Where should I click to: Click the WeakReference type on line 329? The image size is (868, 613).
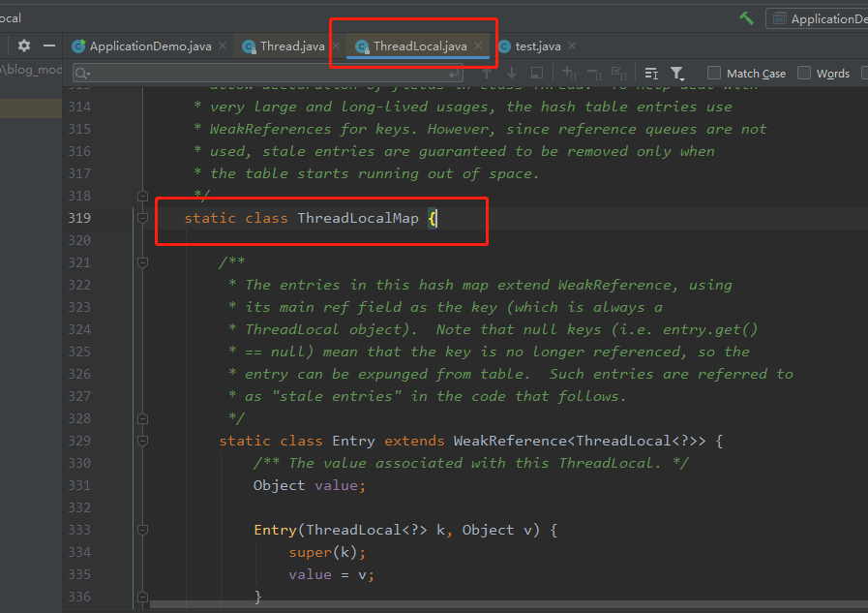pos(510,441)
